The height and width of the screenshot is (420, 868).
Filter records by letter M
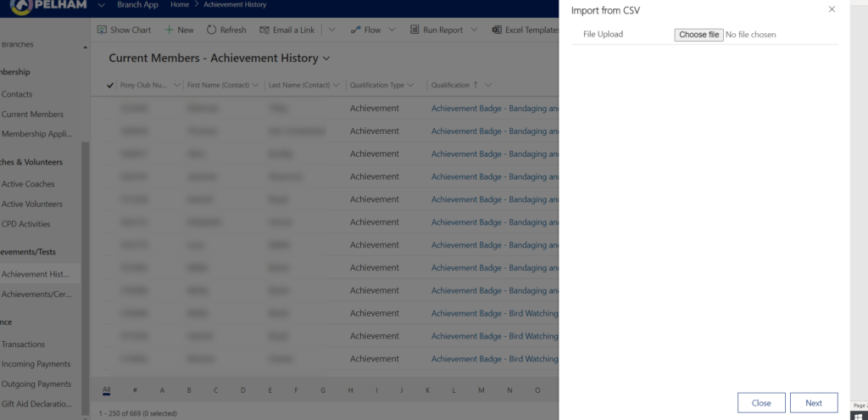click(x=482, y=390)
